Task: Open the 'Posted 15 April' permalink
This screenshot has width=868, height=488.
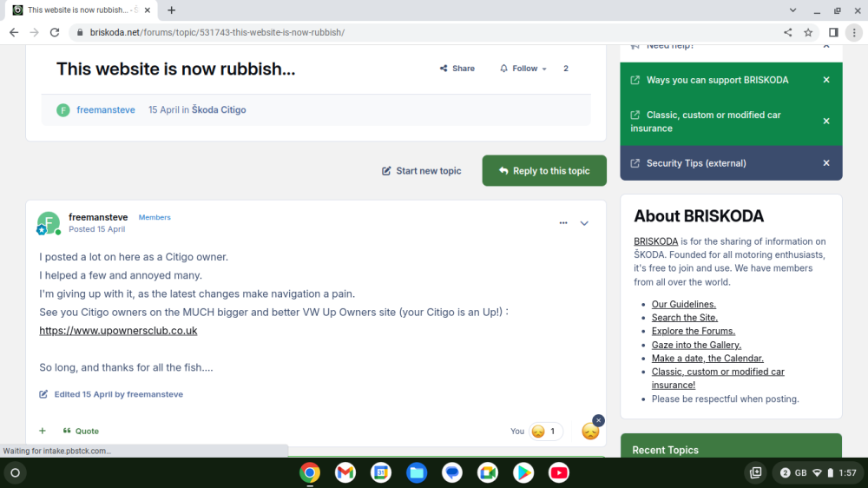Action: [97, 228]
